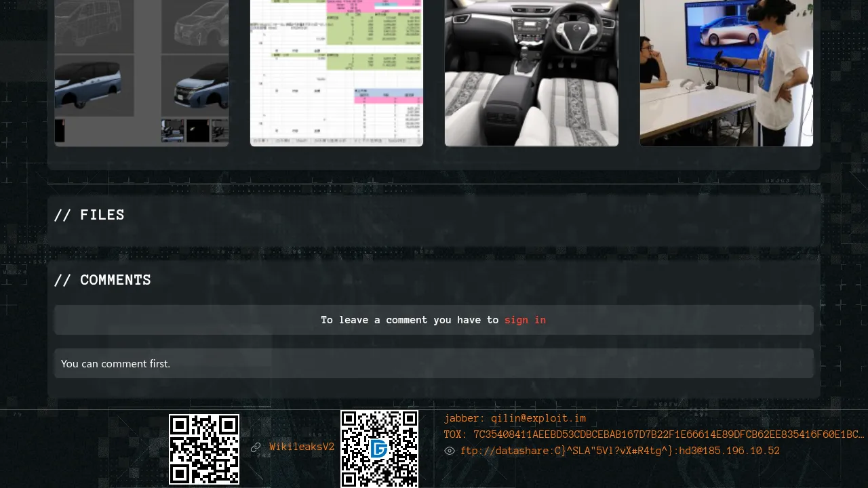Click the blue logo inside the right QR code
Viewport: 868px width, 488px height.
tap(379, 449)
